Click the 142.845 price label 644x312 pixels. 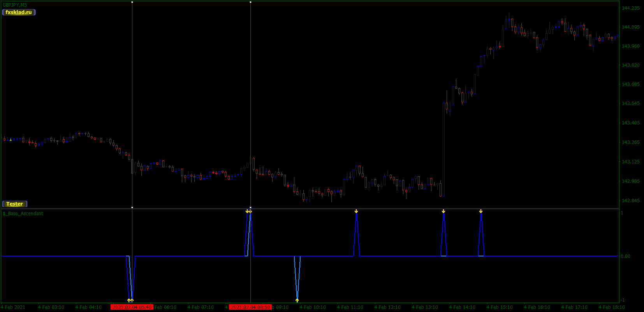[x=631, y=201]
